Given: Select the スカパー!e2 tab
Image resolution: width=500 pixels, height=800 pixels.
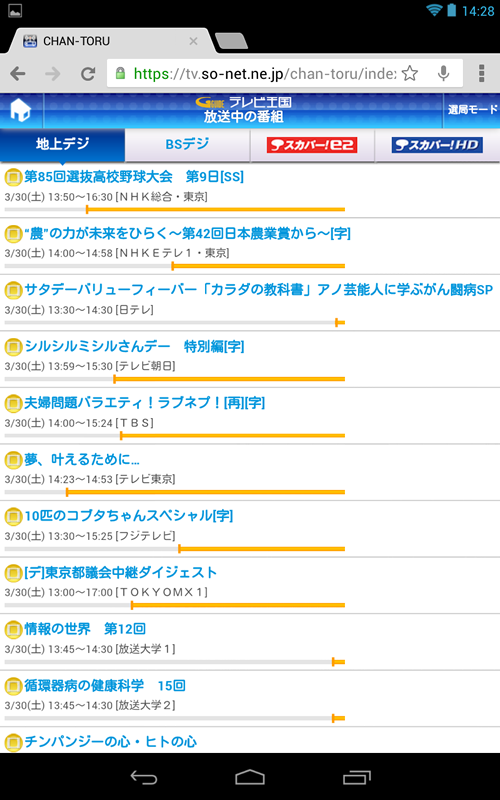Looking at the screenshot, I should pyautogui.click(x=312, y=145).
